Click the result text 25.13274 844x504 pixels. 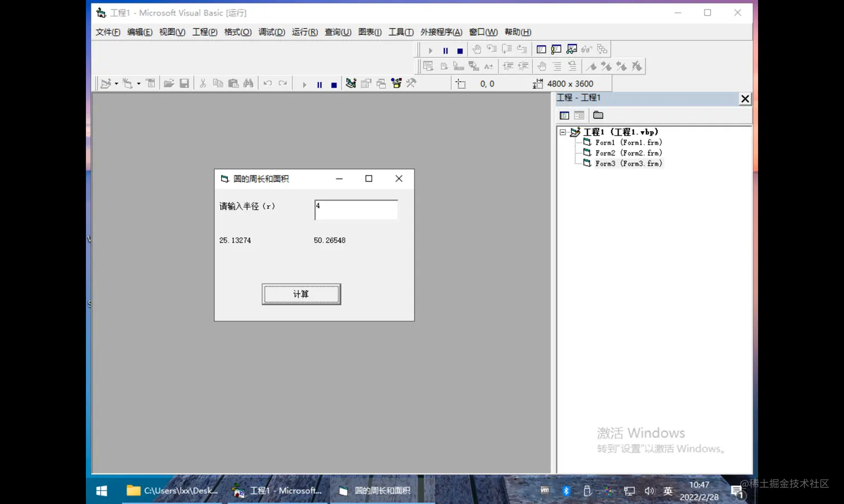pyautogui.click(x=235, y=241)
